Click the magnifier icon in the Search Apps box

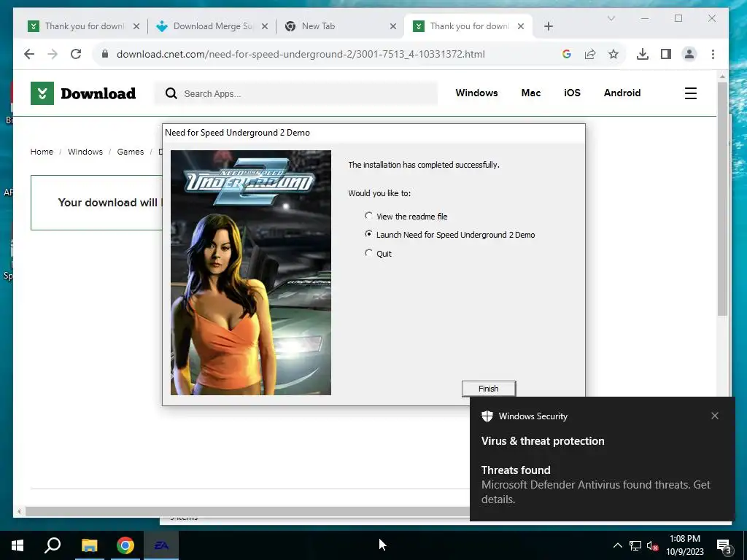(x=171, y=93)
